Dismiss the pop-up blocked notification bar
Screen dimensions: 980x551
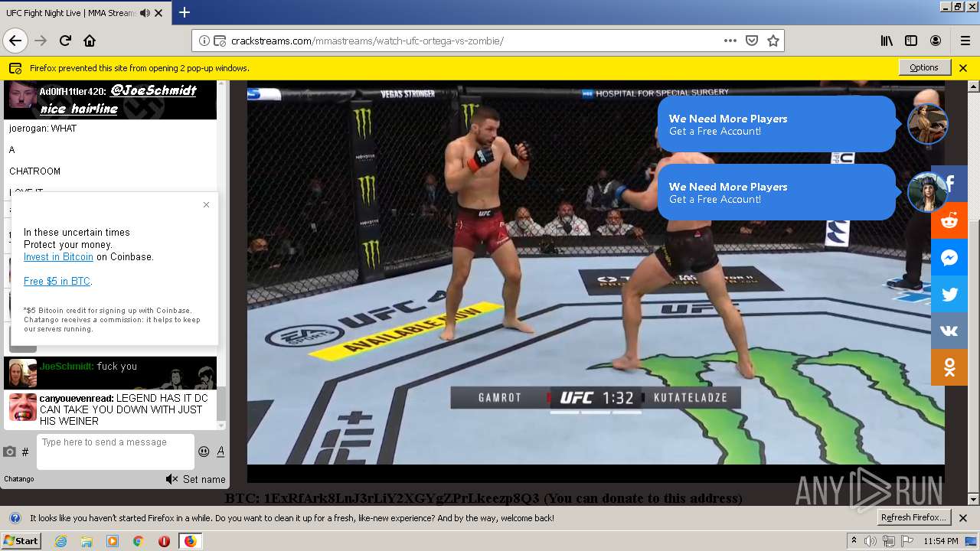pos(963,68)
